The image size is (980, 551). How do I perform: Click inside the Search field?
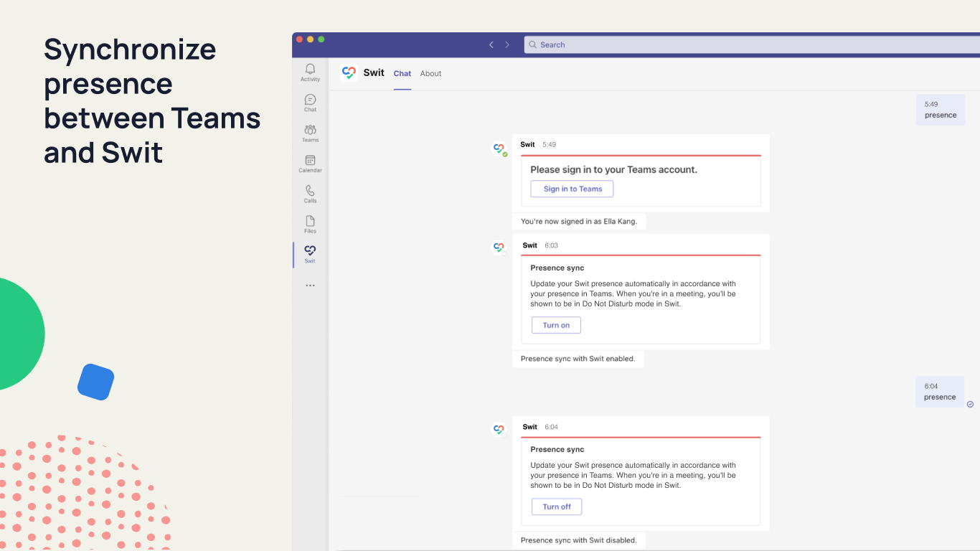(x=752, y=44)
